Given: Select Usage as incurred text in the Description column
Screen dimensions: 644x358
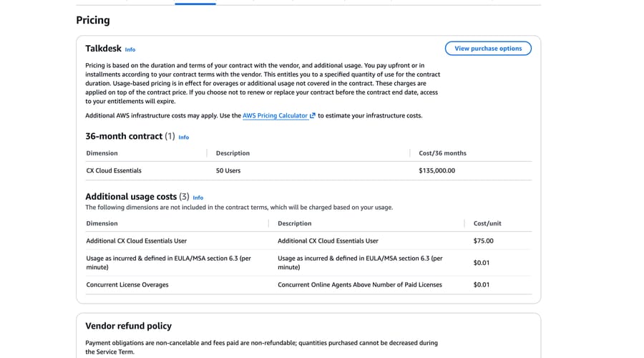Looking at the screenshot, I should coord(360,263).
